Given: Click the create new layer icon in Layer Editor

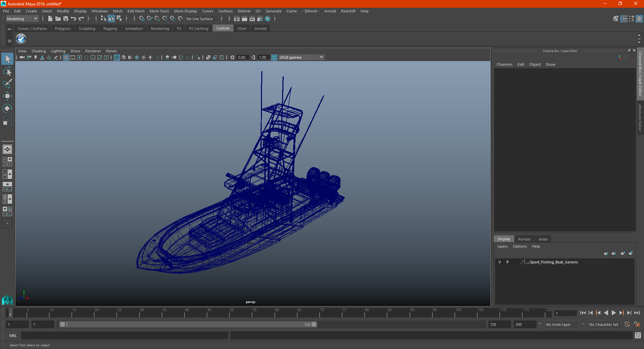Looking at the screenshot, I should [x=623, y=253].
